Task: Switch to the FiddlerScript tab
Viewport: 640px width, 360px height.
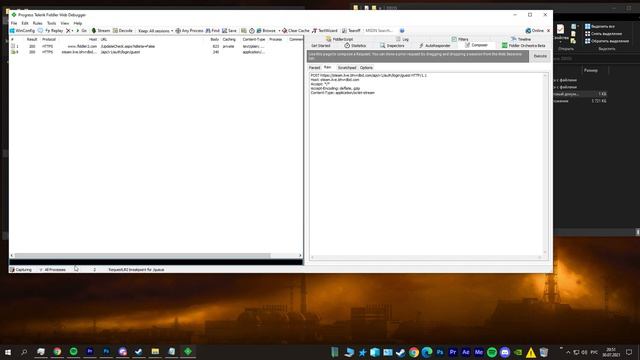Action: click(340, 39)
